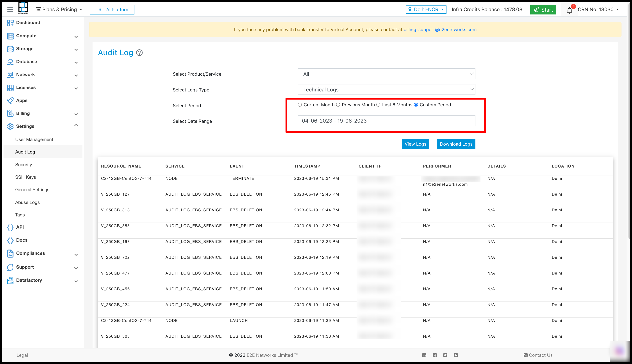Click the Docs angle brackets icon
Screen dimensions: 632x364
coord(10,240)
